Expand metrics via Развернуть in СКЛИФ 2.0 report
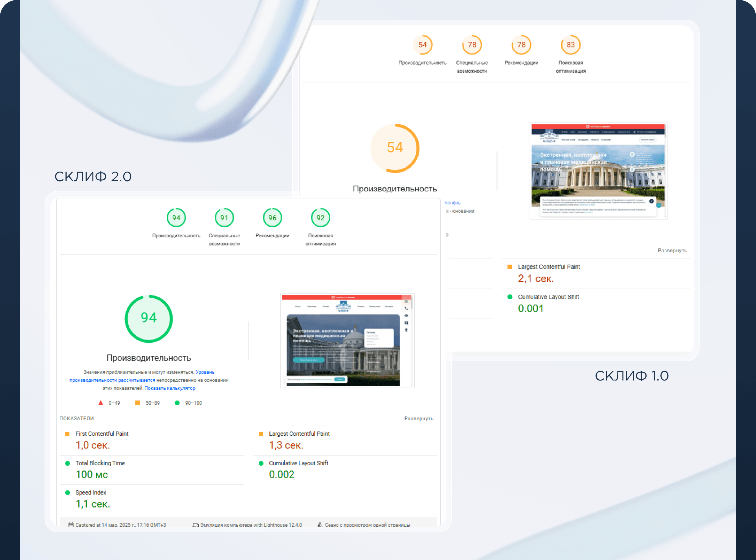The image size is (756, 560). [419, 419]
